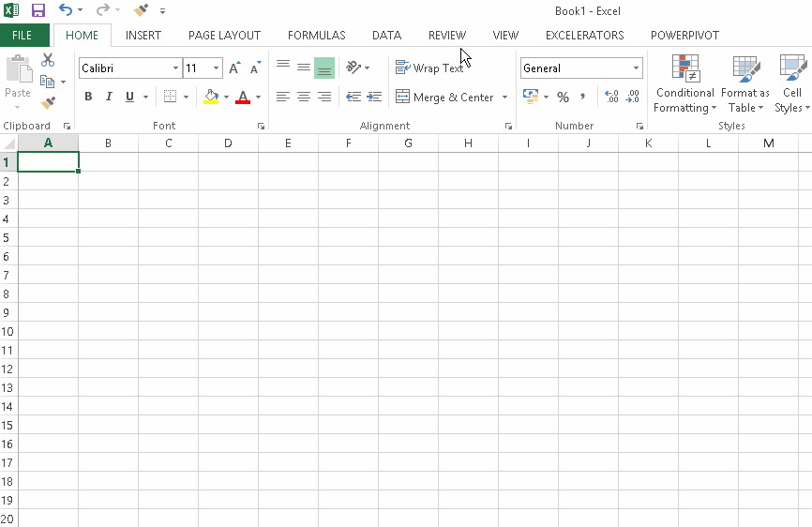Switch to the INSERT tab

pos(143,36)
